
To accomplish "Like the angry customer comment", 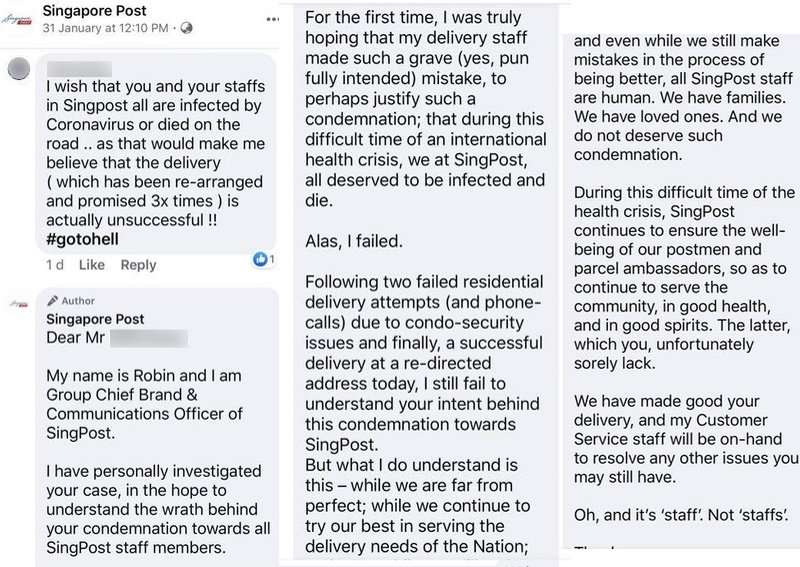I will click(92, 265).
